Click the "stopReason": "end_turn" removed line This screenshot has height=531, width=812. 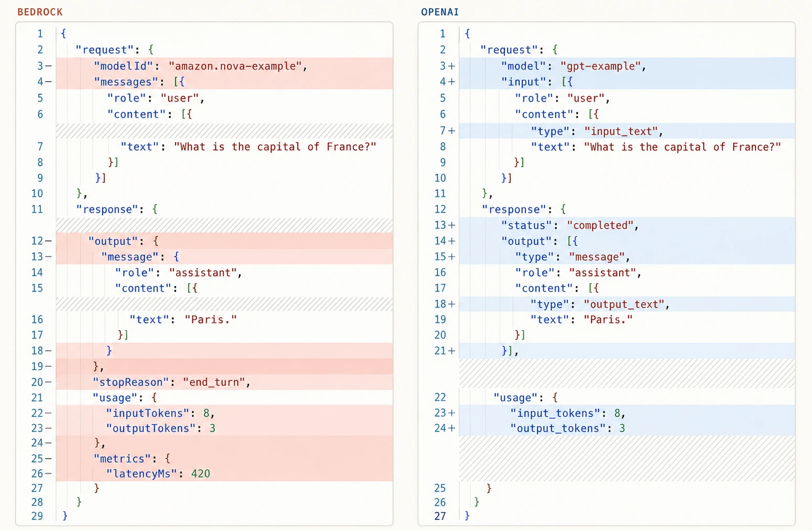(224, 382)
